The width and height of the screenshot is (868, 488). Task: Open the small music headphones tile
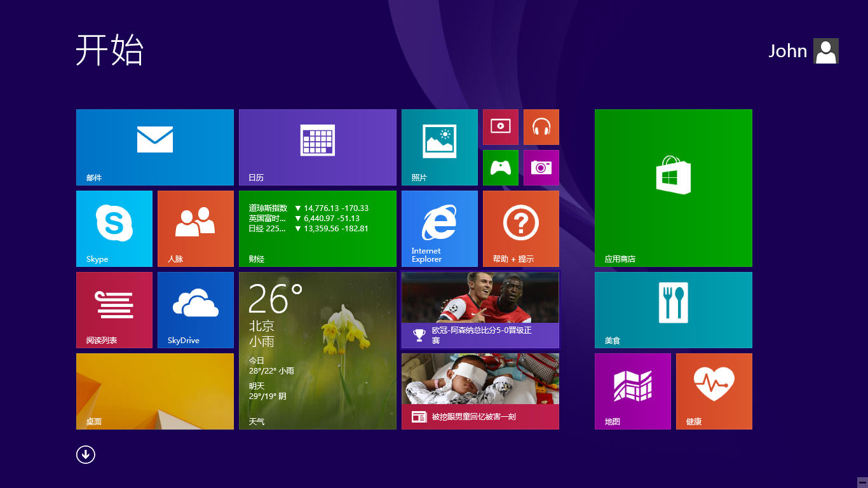pos(541,126)
